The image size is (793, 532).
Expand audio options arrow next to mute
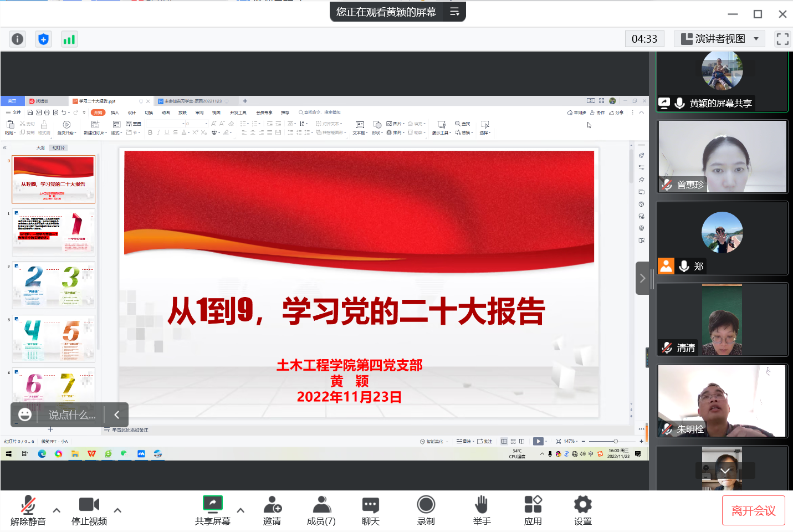click(x=57, y=510)
